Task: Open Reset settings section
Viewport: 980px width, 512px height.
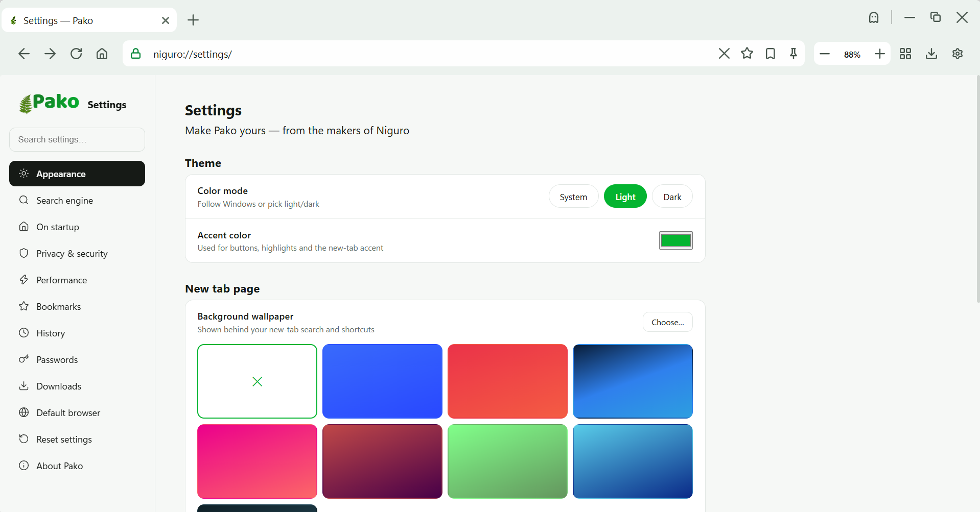Action: [x=77, y=439]
